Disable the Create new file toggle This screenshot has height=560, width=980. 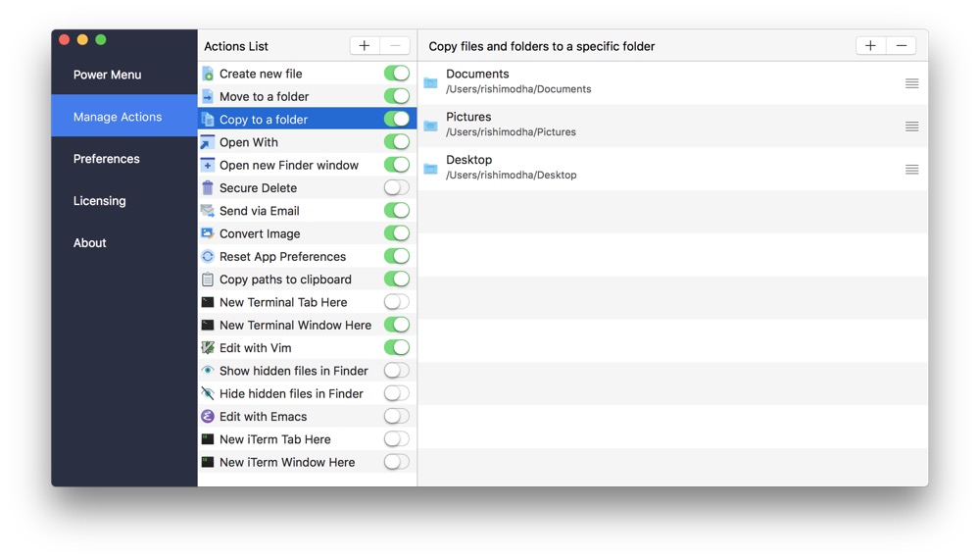(396, 74)
